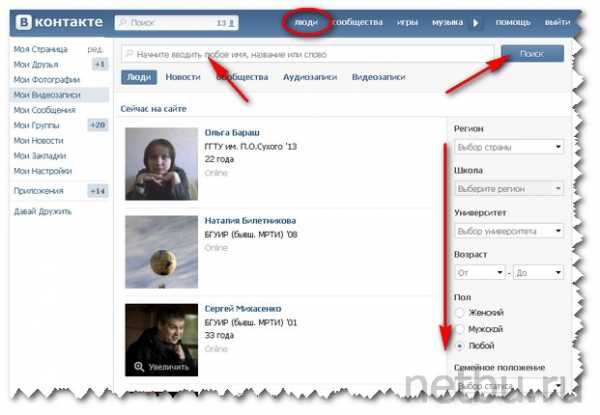
Task: Open Сергей Михасенко profile link
Action: [x=243, y=309]
